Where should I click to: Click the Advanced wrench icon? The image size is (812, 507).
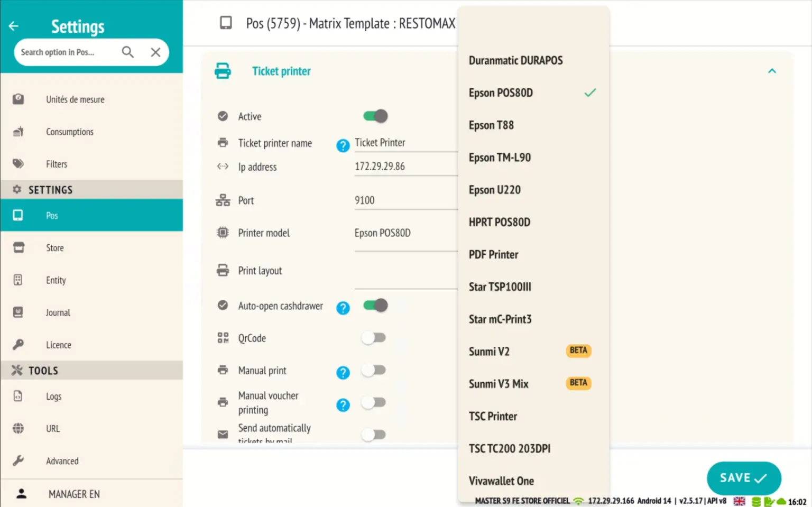[x=18, y=460]
